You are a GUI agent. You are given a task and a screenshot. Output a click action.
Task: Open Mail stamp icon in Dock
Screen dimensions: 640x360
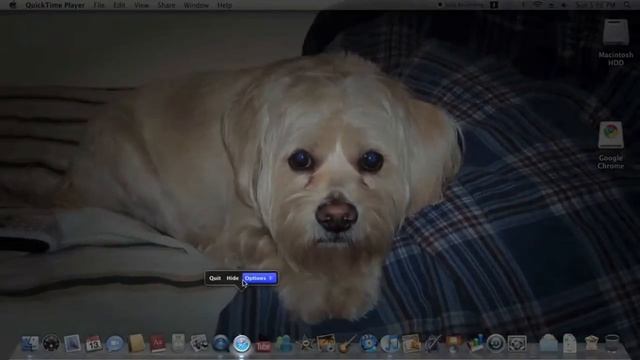click(x=72, y=343)
